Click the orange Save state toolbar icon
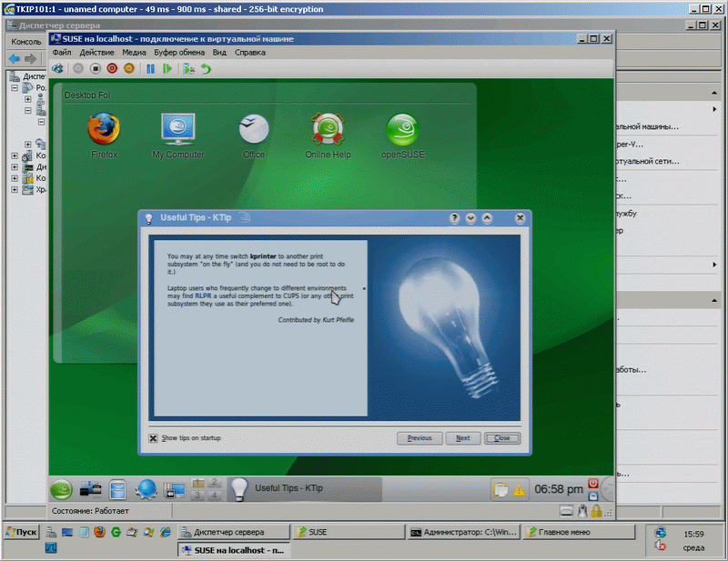Viewport: 728px width, 561px height. coord(129,69)
